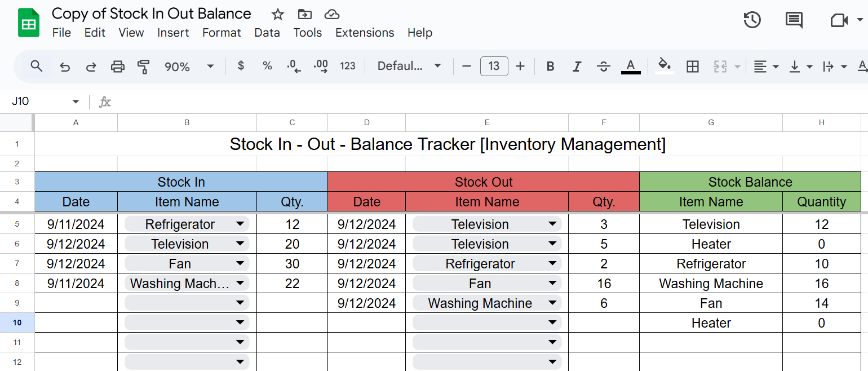
Task: Open the Extensions menu
Action: (x=365, y=33)
